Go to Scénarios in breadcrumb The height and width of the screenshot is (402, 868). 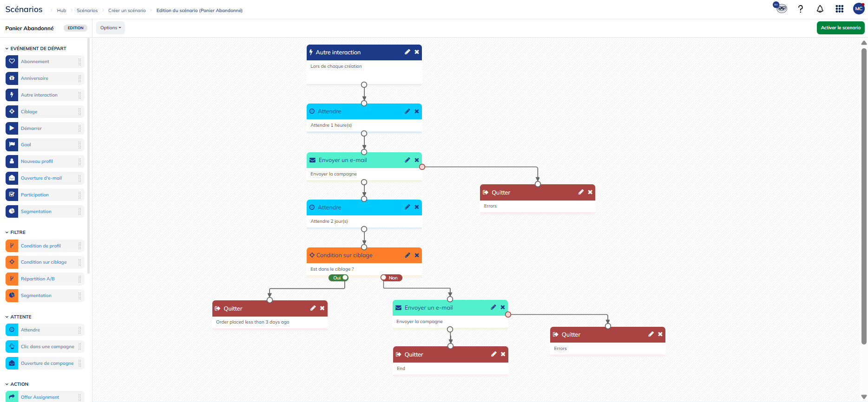pos(87,10)
